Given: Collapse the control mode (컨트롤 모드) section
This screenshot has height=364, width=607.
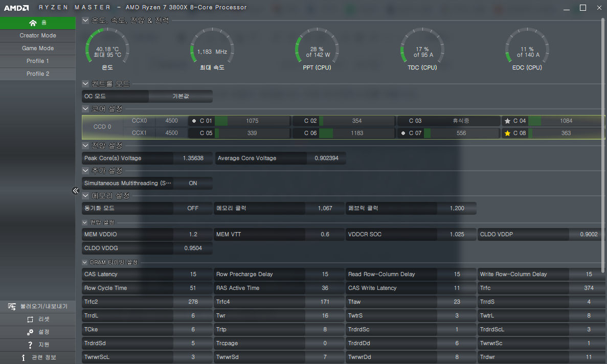Looking at the screenshot, I should coord(85,83).
